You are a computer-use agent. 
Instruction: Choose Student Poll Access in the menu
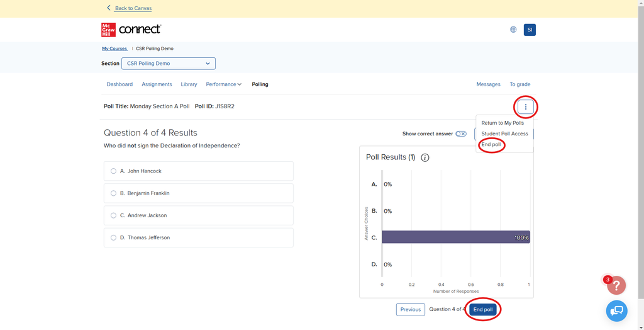click(x=504, y=134)
